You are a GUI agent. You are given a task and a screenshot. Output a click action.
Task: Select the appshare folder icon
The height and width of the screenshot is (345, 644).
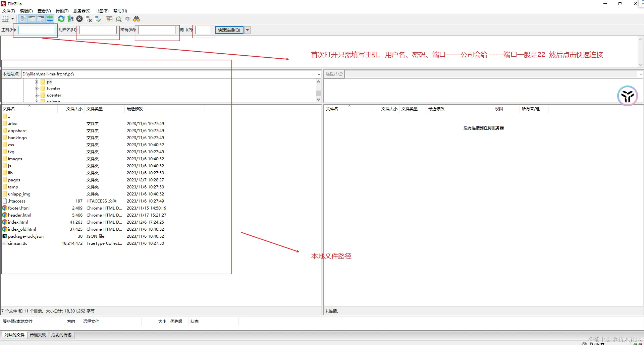pyautogui.click(x=5, y=131)
